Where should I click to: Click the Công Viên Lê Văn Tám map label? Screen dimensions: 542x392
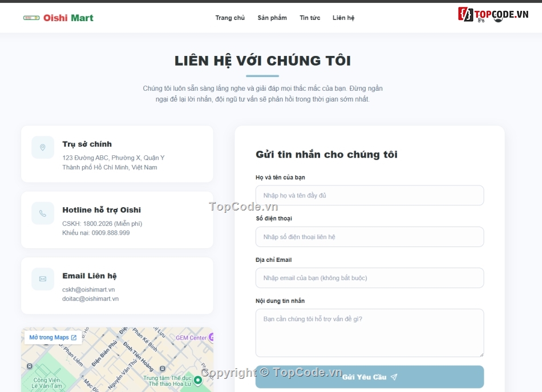point(47,383)
